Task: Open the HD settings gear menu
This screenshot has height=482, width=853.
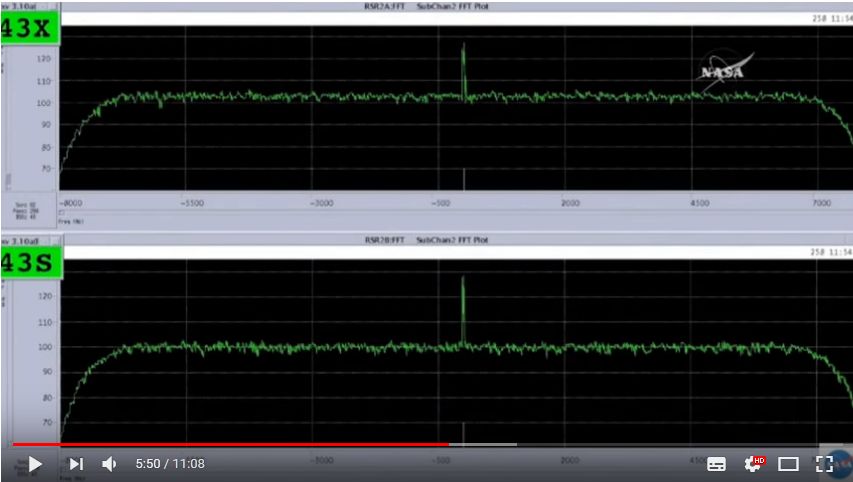Action: point(754,464)
